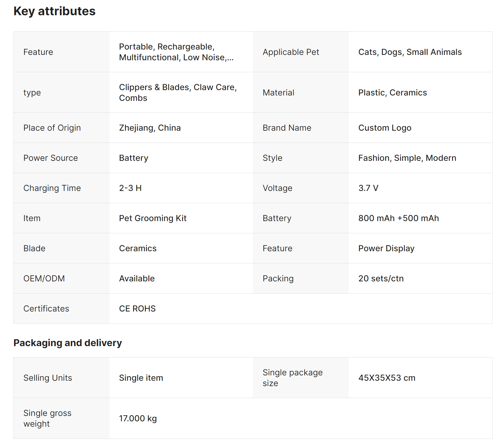
Task: Select the 20 sets/ctn packing value
Action: 381,279
